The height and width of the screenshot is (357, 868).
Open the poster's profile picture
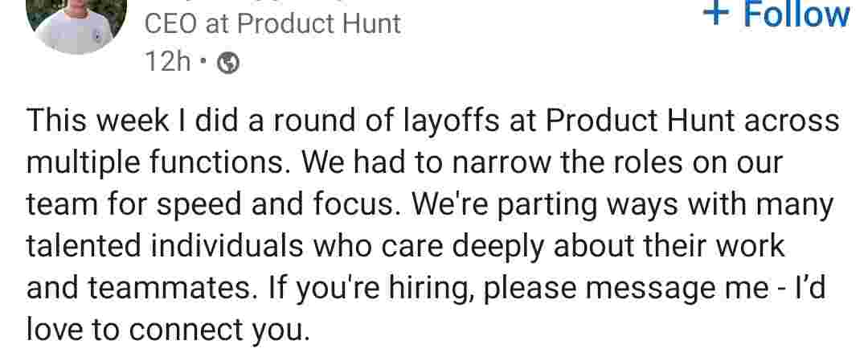click(76, 20)
